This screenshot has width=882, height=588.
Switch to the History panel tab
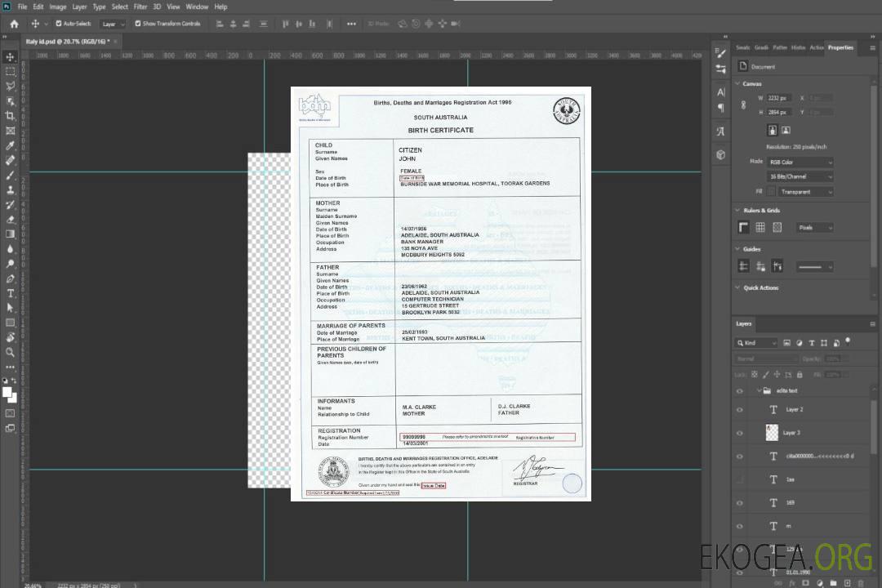click(x=798, y=47)
